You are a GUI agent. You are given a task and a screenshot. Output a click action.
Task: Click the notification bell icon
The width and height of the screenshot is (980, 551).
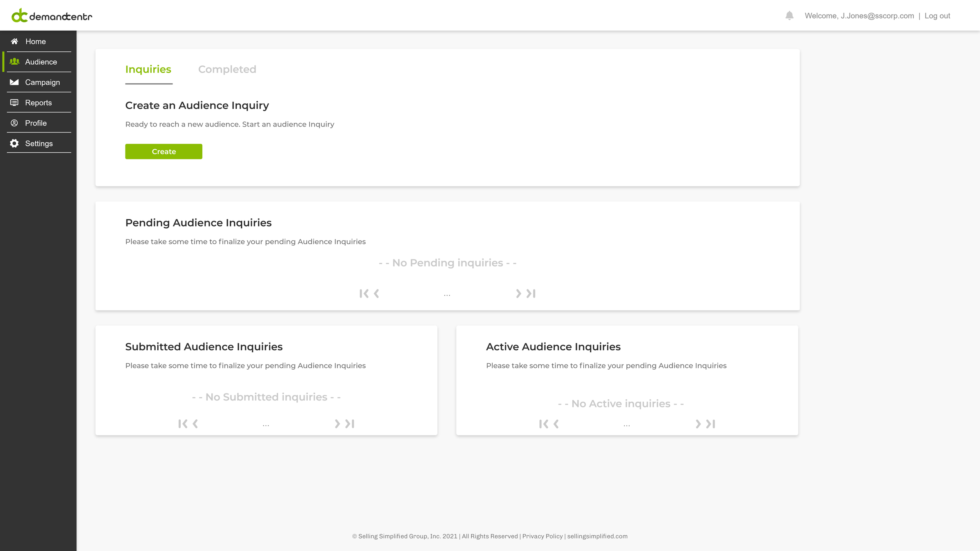789,16
